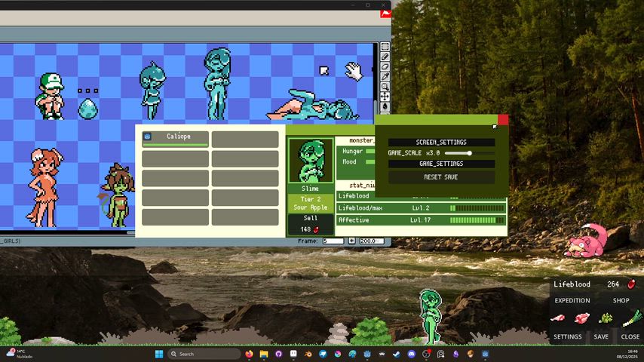Click SAVE in the game menu
This screenshot has width=644, height=362.
pyautogui.click(x=601, y=336)
